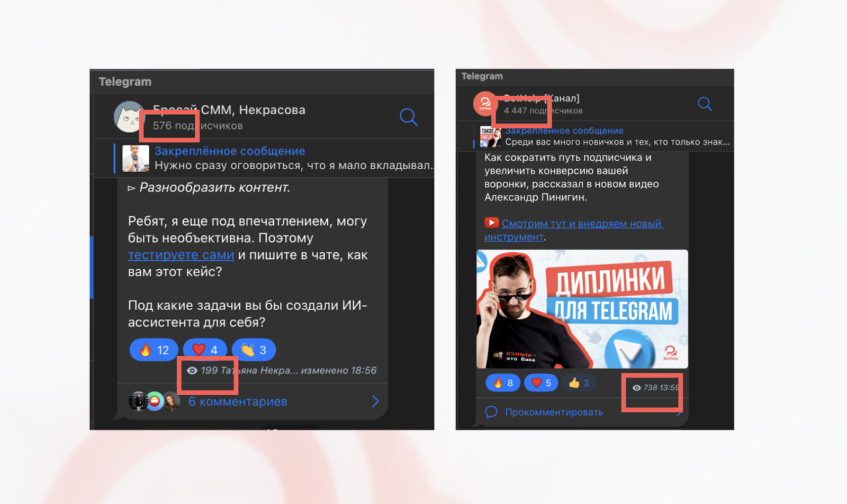Viewport: 847px width, 504px height.
Task: Toggle the heart reaction with count 5
Action: point(541,383)
